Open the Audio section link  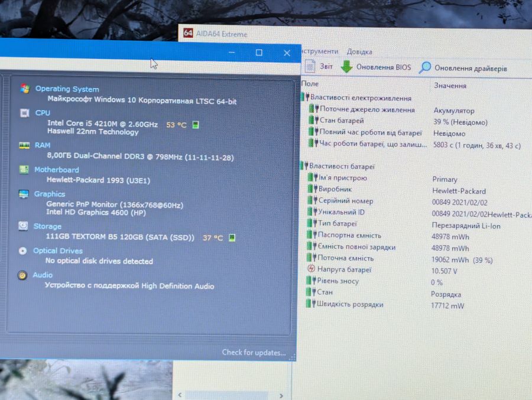point(43,275)
